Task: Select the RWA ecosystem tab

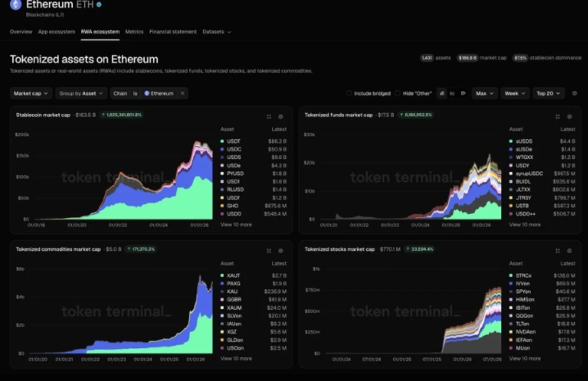Action: click(100, 32)
